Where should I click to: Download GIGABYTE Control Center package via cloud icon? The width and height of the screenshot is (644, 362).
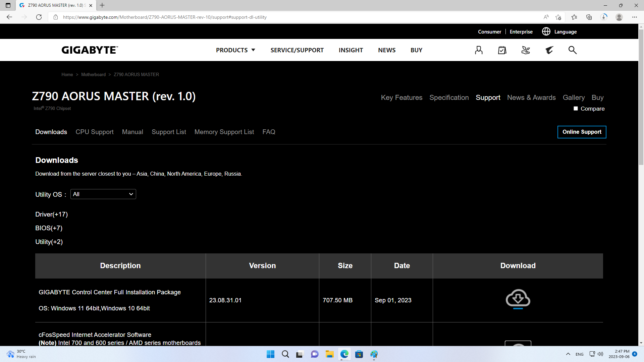[x=518, y=299]
